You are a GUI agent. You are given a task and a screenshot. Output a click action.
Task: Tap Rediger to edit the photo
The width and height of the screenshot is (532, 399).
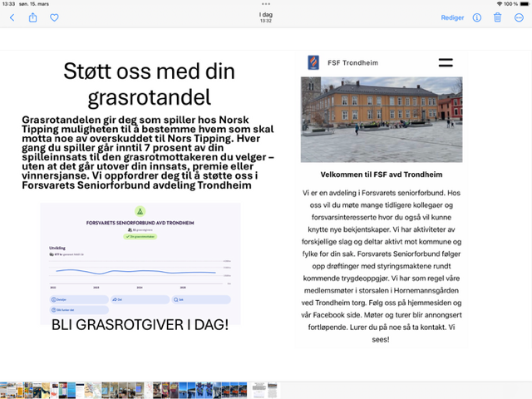tap(452, 17)
